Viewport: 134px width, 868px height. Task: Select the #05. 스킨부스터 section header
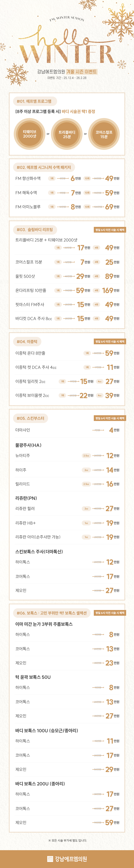(30, 418)
